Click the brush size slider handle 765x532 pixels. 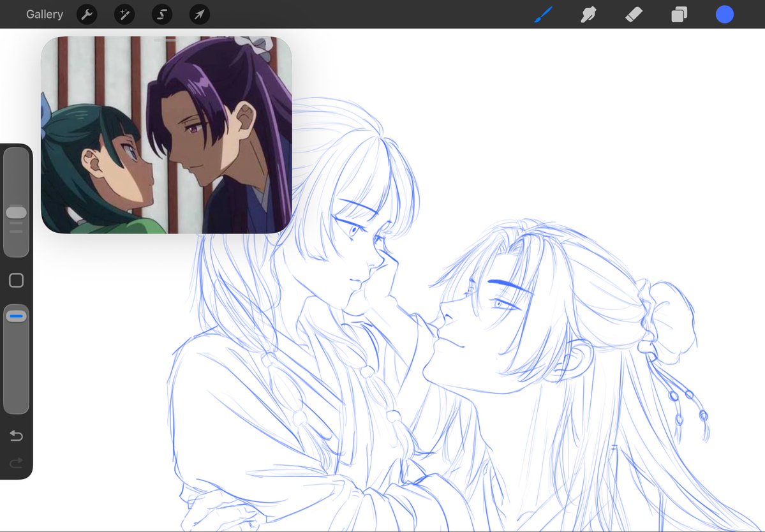click(16, 212)
